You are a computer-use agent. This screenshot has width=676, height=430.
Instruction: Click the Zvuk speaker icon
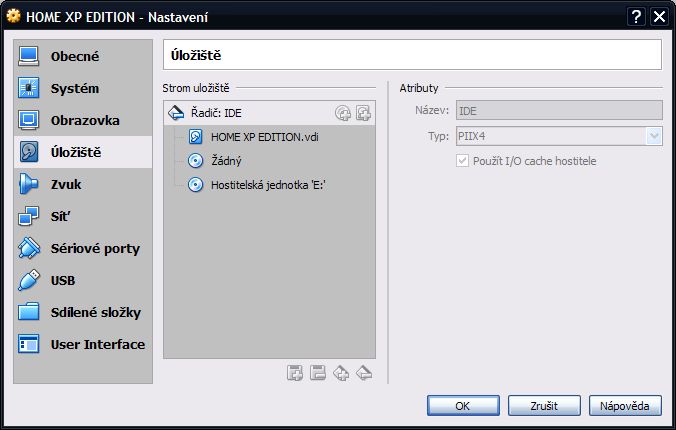tap(29, 184)
